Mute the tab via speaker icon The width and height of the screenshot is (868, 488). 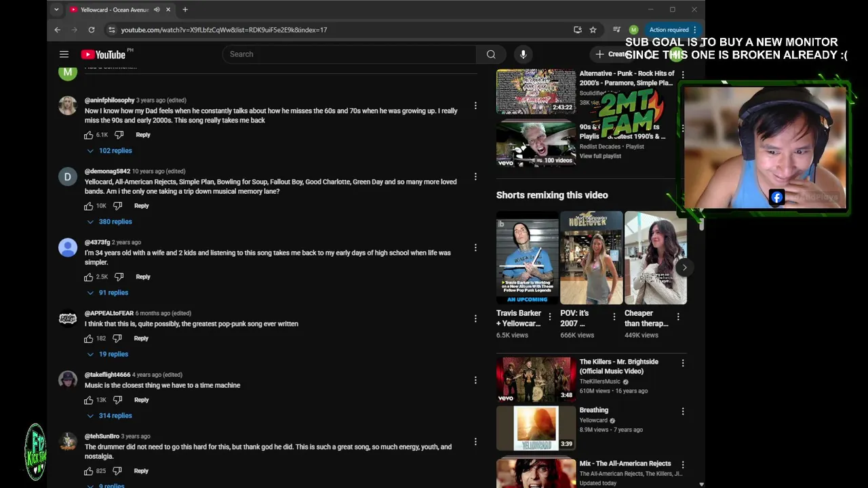[157, 9]
